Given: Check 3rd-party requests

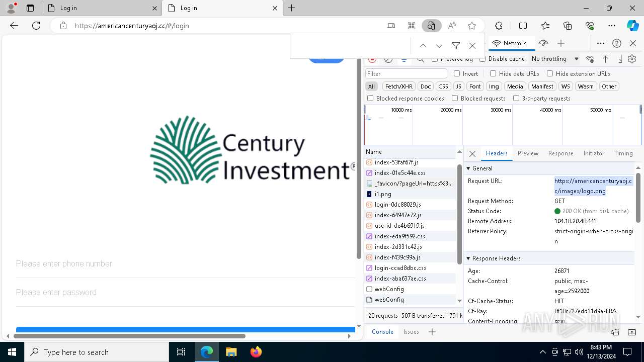Looking at the screenshot, I should coord(516,99).
